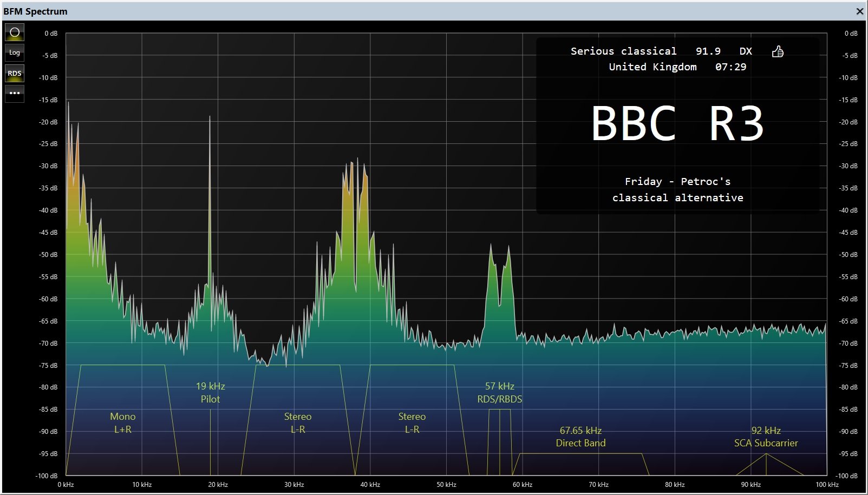Click the BFM Spectrum title bar text
Image resolution: width=868 pixels, height=495 pixels.
(36, 11)
